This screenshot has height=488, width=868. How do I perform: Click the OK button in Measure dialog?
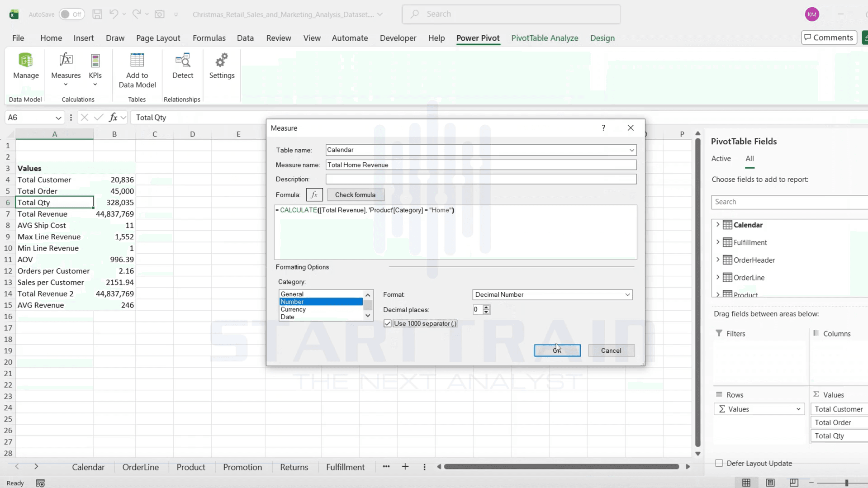click(x=557, y=351)
